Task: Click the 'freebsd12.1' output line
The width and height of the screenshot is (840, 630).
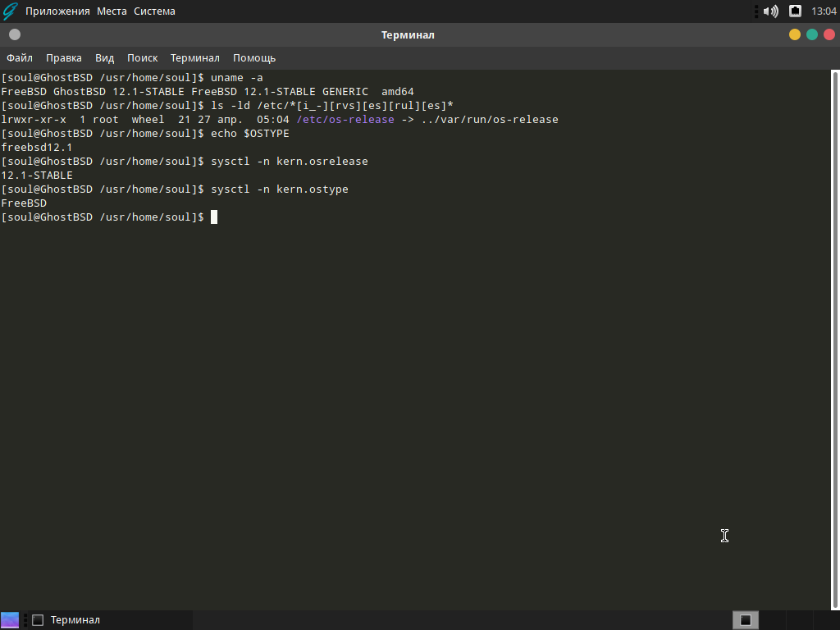Action: [x=36, y=148]
